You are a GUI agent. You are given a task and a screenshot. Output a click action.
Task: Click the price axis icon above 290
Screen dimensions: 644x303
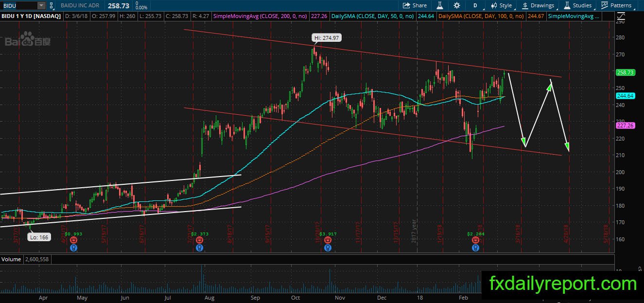(x=620, y=16)
